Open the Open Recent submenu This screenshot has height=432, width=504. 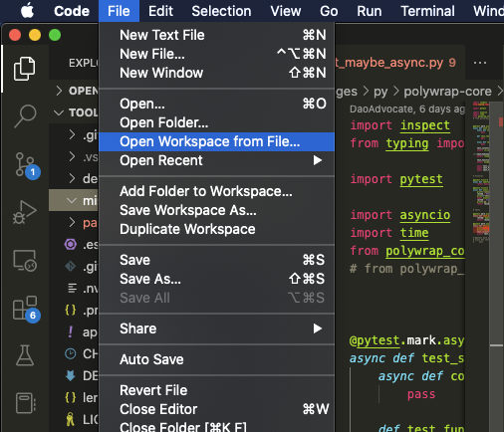pyautogui.click(x=216, y=160)
